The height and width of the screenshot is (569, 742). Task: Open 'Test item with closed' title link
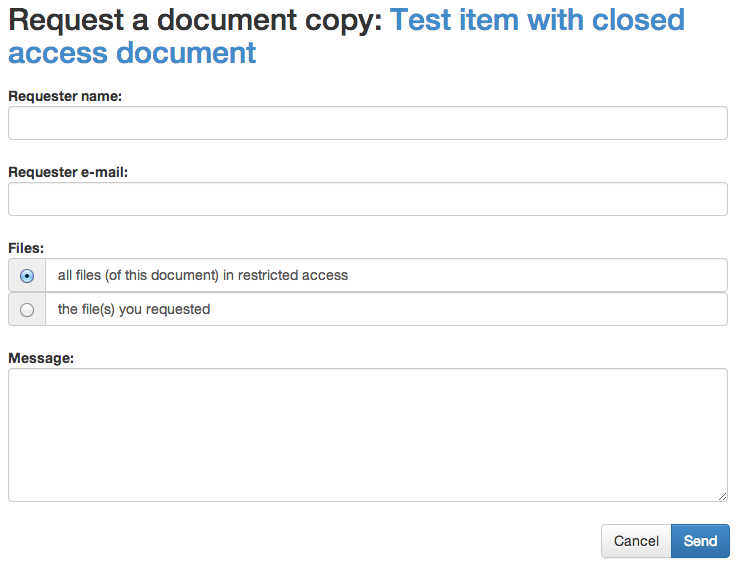pos(537,20)
